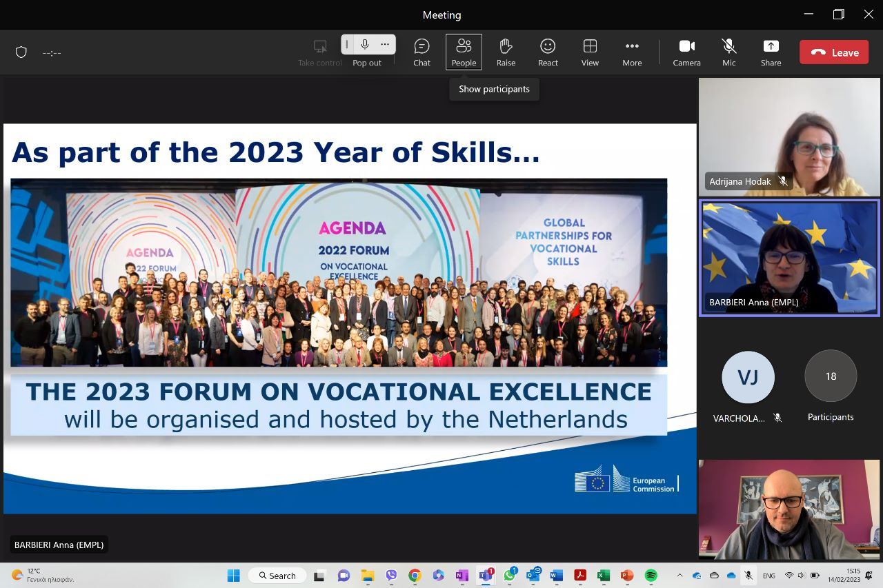Click the shield security icon
Screen dimensions: 883x588
coord(21,52)
